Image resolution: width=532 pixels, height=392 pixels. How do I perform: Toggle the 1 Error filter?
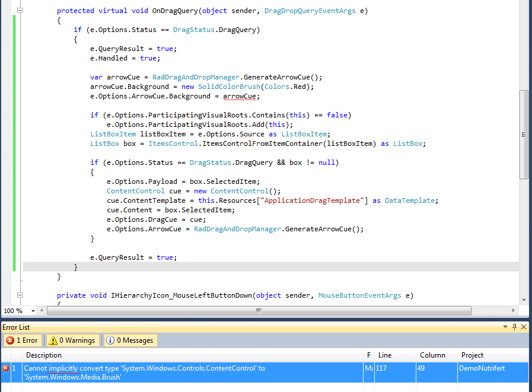[23, 340]
